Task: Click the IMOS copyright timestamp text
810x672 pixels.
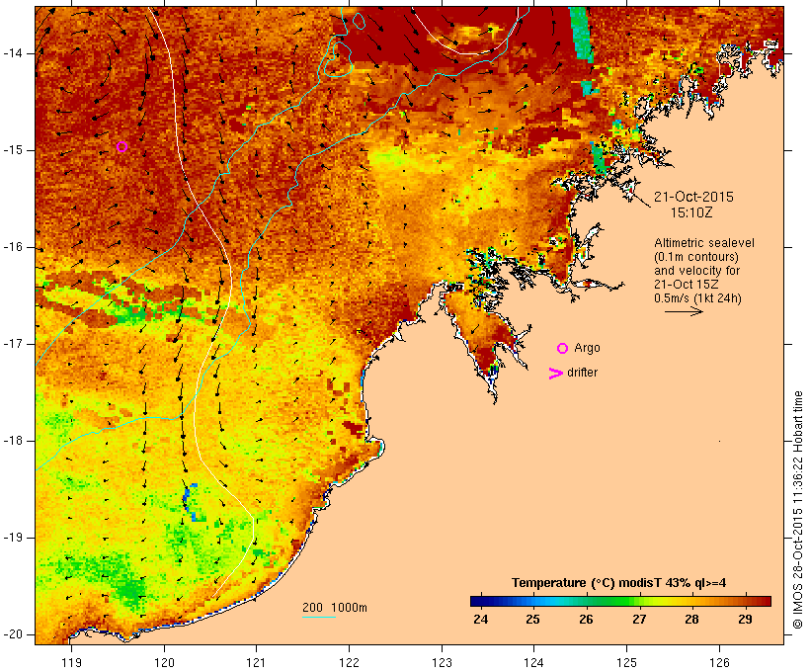Action: [x=798, y=510]
